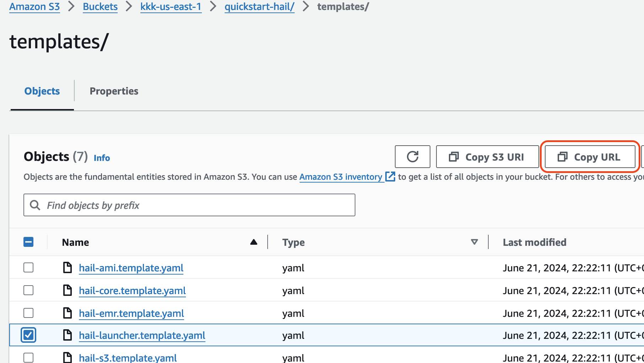Click the Type column header label
Screen dimensions: 644x363
click(294, 242)
